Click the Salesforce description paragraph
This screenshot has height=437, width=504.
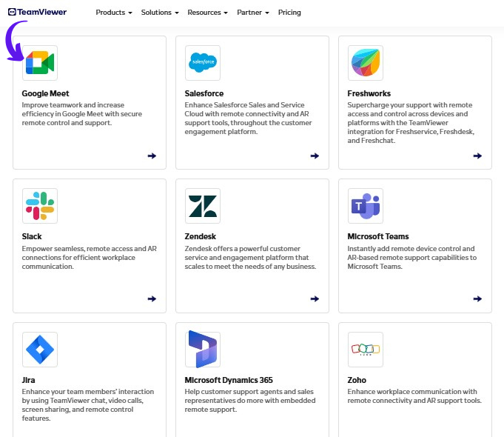pyautogui.click(x=248, y=119)
